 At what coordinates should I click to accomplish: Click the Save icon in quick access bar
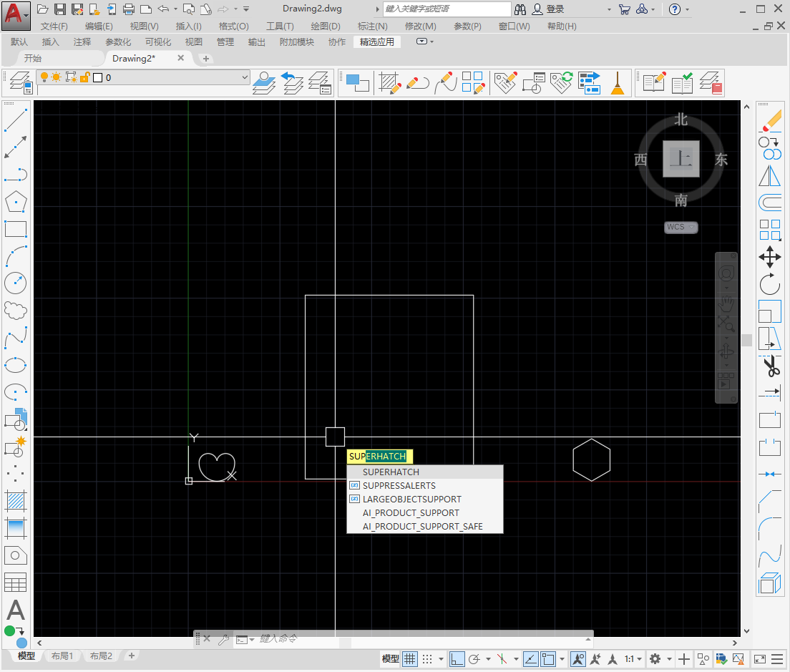60,9
